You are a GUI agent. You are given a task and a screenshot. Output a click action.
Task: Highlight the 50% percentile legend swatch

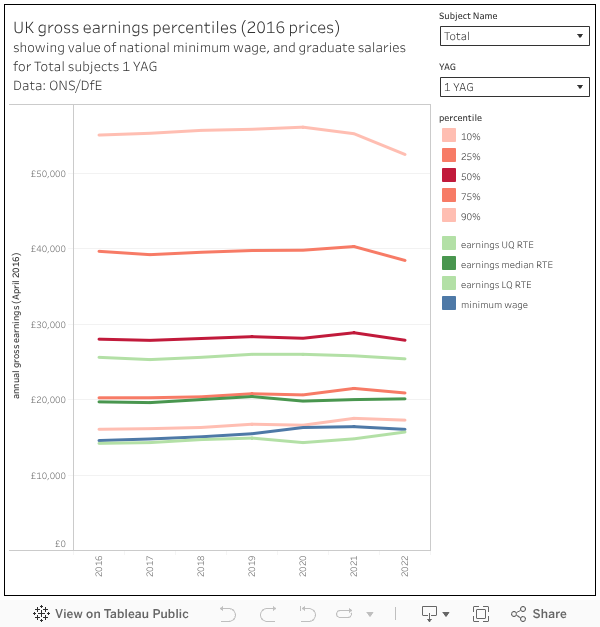tap(449, 176)
